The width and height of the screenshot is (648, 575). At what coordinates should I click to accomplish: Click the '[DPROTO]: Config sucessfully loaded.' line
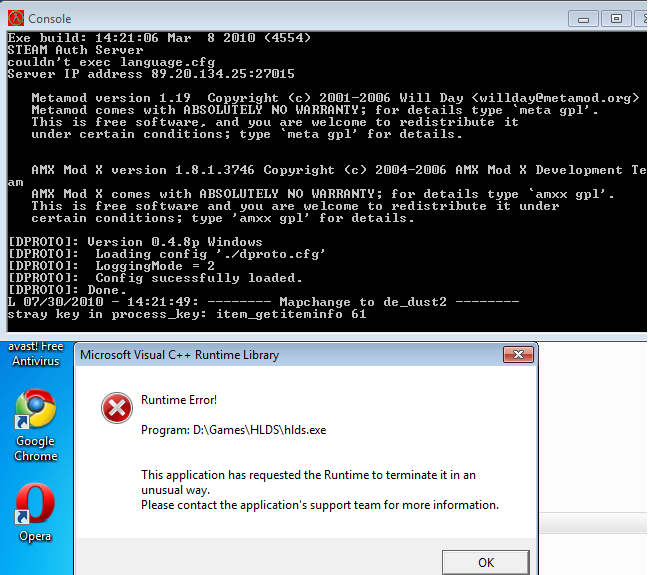pos(155,278)
